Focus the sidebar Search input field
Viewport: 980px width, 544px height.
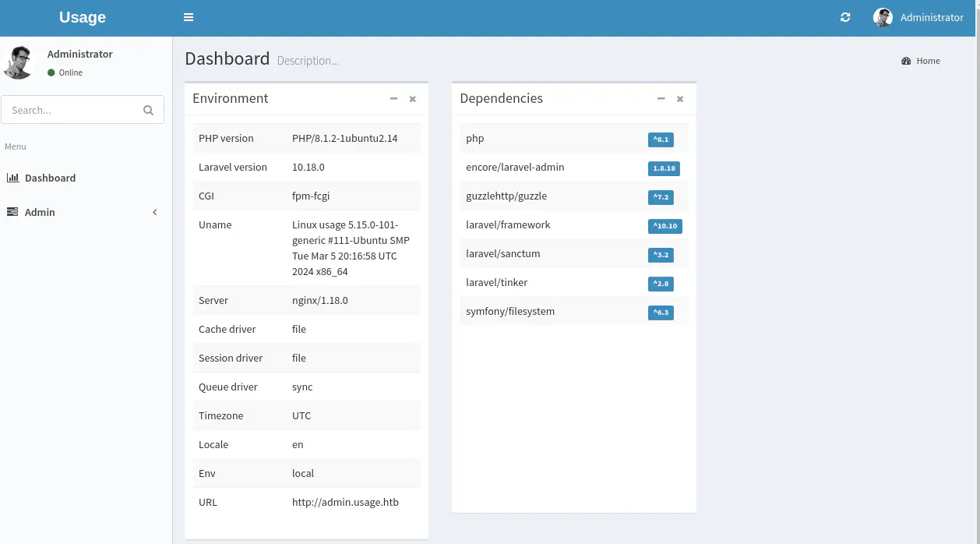coord(70,110)
